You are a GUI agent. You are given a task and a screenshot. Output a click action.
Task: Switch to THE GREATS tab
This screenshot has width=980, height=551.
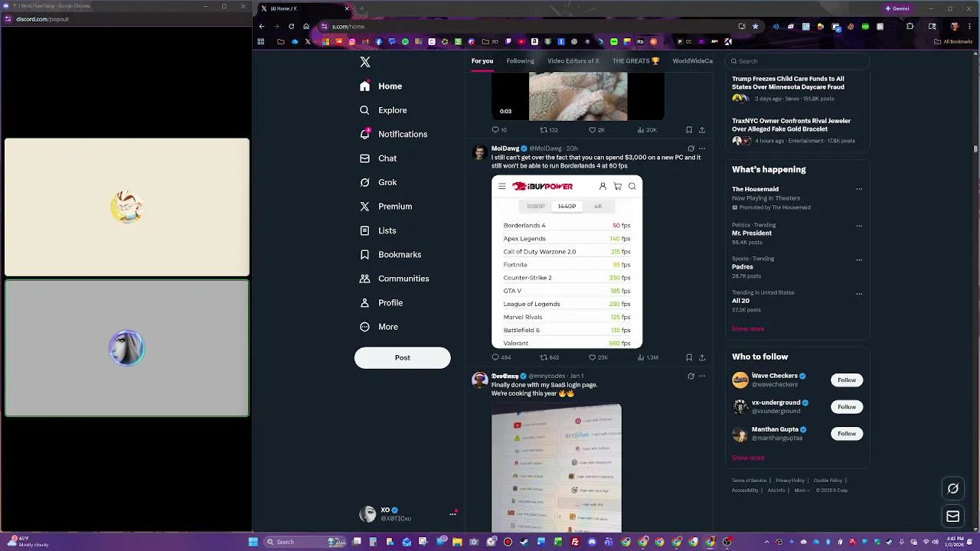point(635,61)
